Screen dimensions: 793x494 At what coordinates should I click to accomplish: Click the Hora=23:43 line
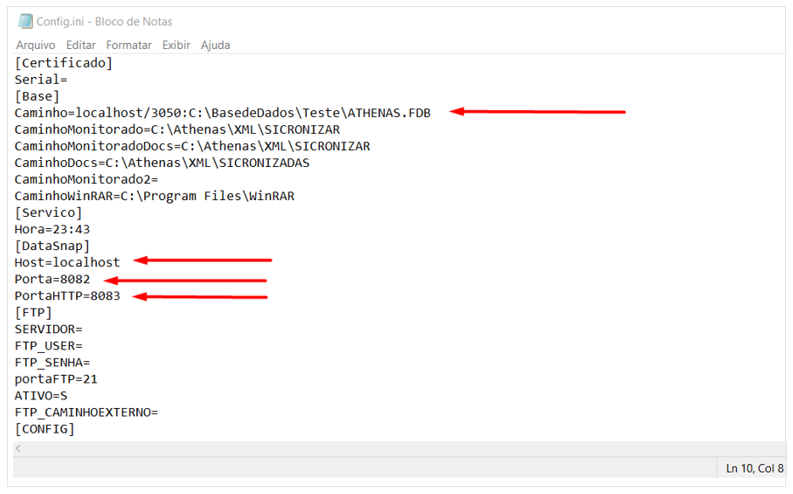tap(52, 229)
